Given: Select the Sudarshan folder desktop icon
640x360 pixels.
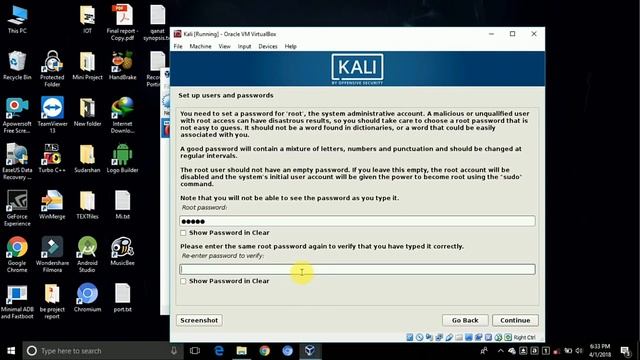Looking at the screenshot, I should 87,158.
